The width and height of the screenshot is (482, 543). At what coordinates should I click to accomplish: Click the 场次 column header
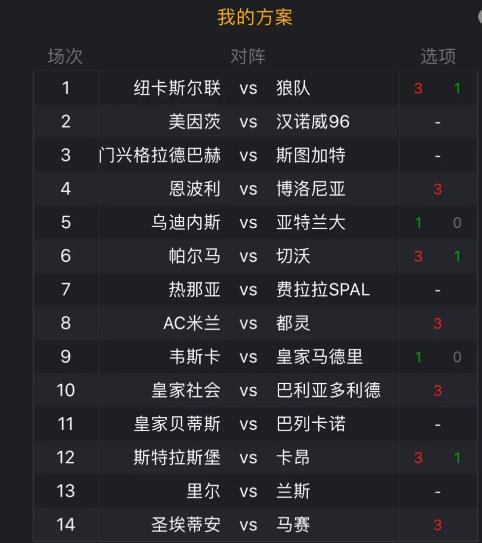65,56
